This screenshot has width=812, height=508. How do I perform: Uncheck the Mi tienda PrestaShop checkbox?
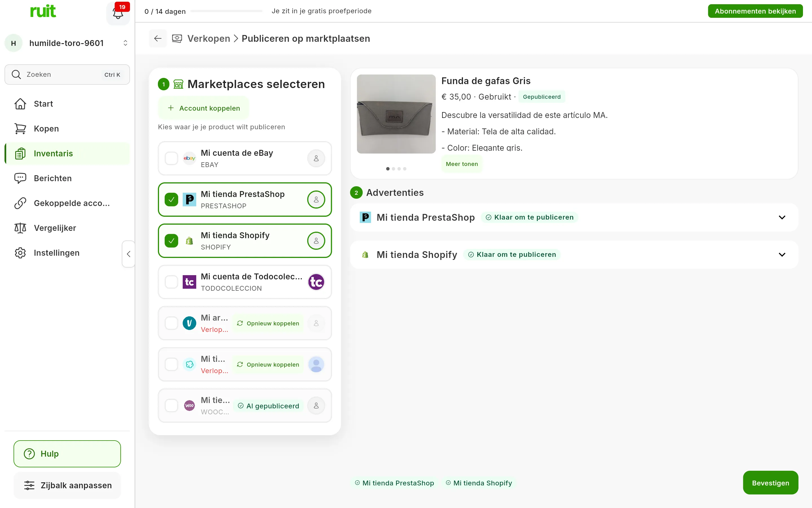click(171, 200)
